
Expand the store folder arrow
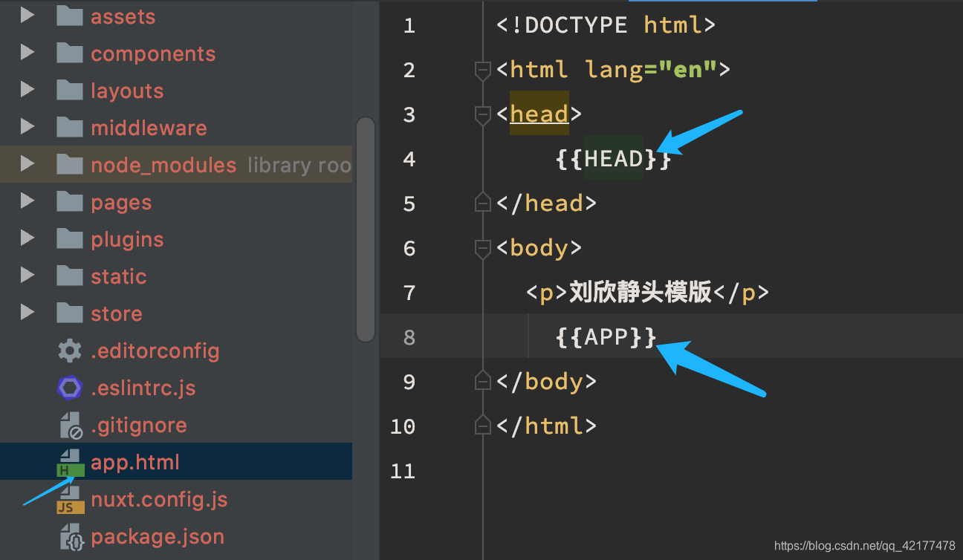click(27, 312)
